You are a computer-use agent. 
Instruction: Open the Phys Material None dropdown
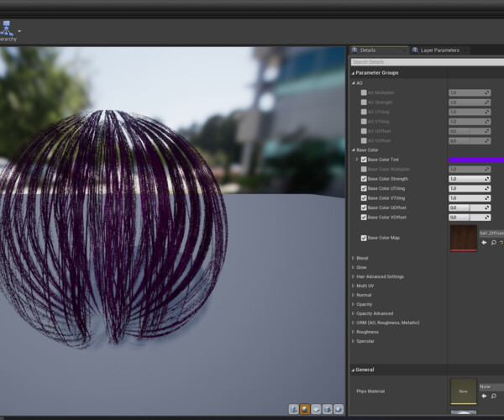coord(491,386)
